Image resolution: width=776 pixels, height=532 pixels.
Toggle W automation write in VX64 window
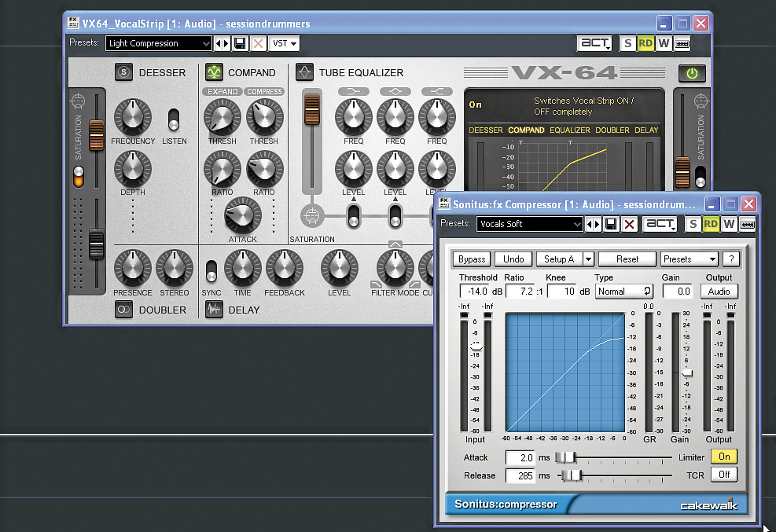click(664, 43)
